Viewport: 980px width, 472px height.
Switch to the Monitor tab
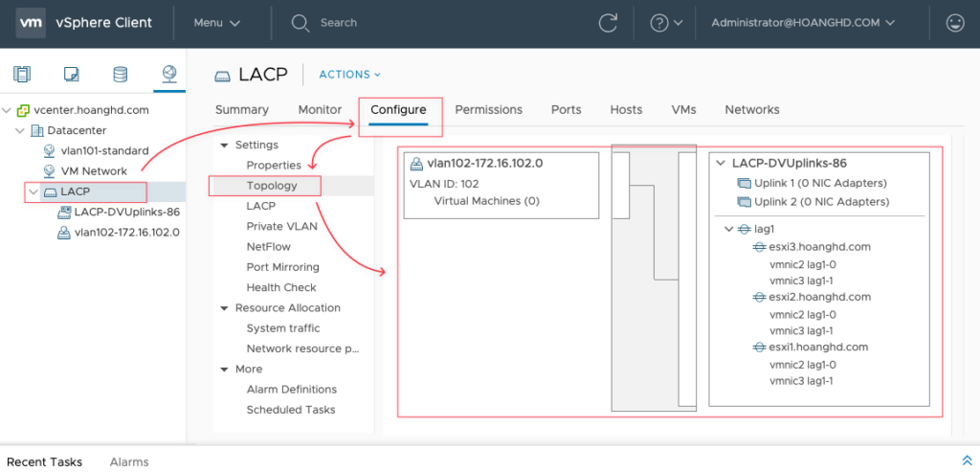pyautogui.click(x=320, y=110)
